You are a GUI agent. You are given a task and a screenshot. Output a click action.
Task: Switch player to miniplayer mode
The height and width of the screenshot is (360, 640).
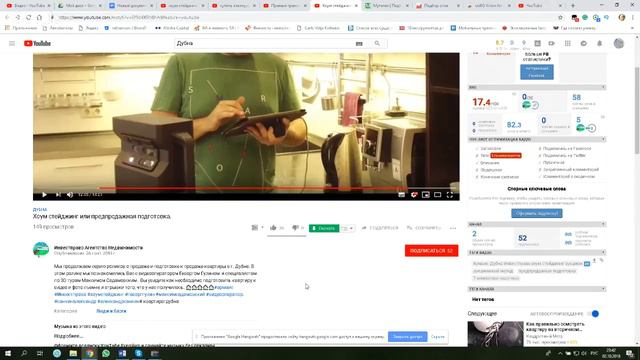(x=426, y=195)
